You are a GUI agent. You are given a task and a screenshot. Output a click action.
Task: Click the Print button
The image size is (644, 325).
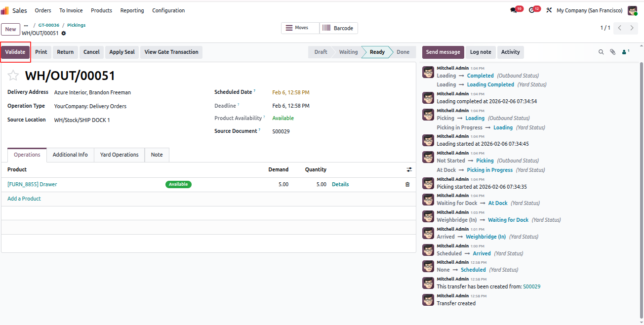[41, 52]
